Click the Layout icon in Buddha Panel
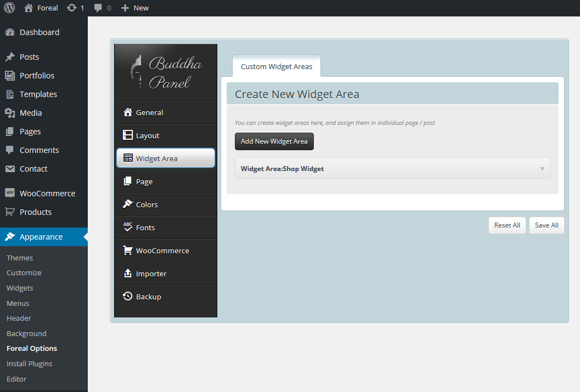The width and height of the screenshot is (580, 392). [x=128, y=135]
